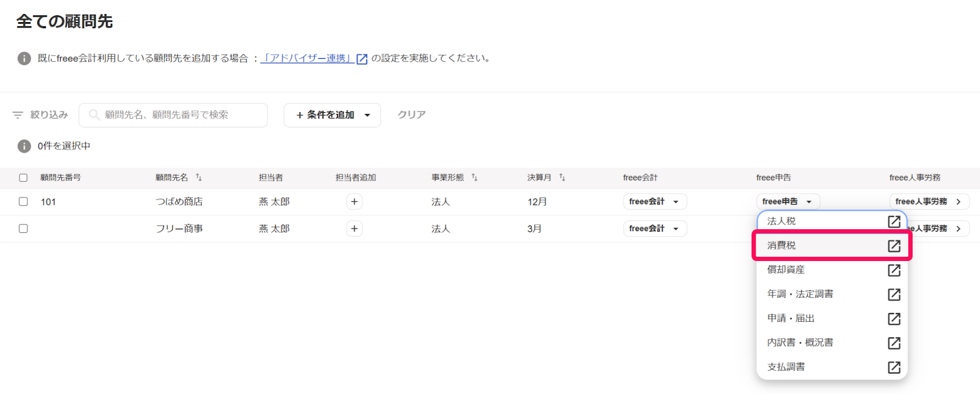980x394 pixels.
Task: Check the box for row 101
Action: click(23, 202)
